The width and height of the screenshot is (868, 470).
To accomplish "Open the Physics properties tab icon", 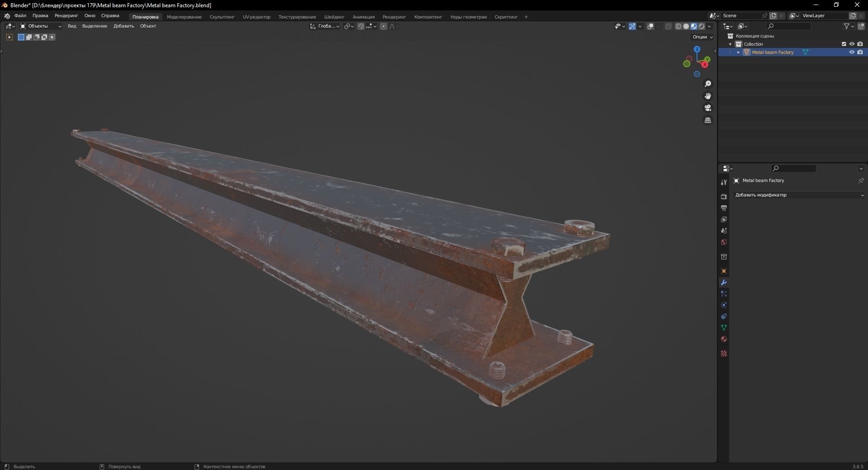I will coord(724,305).
